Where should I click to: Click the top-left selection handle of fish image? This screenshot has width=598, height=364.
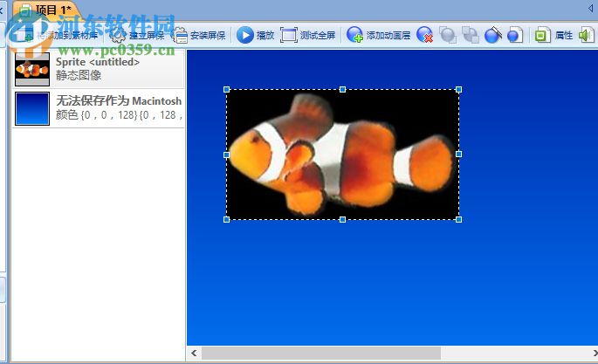tap(226, 90)
